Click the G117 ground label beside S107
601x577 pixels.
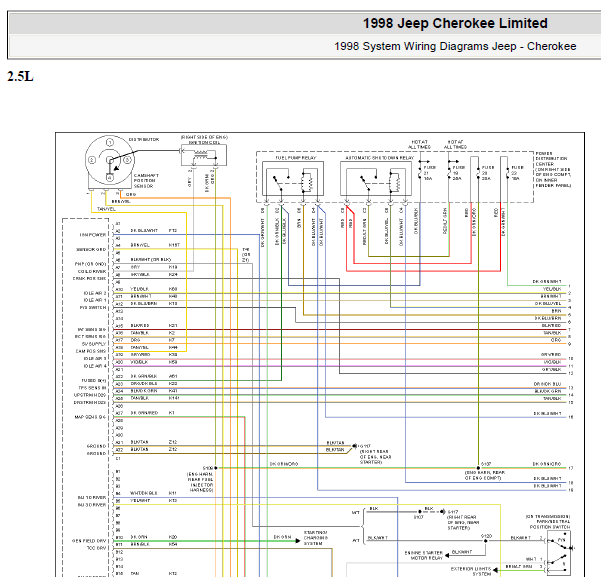click(x=453, y=512)
